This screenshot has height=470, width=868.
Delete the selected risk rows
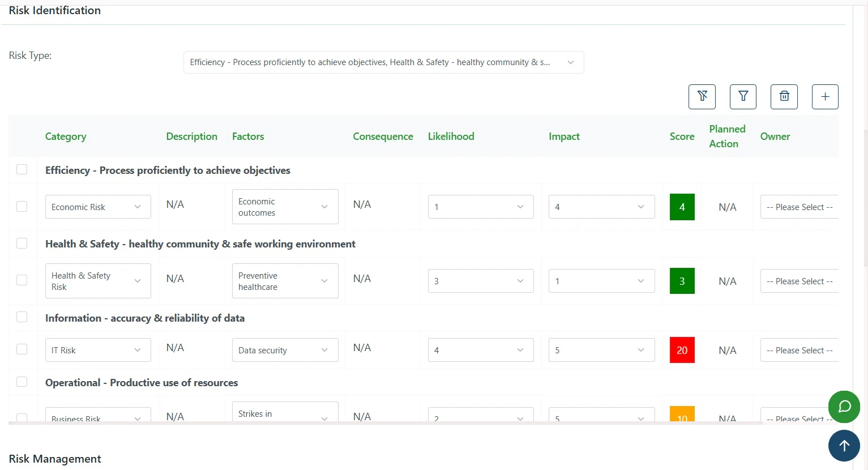(784, 96)
